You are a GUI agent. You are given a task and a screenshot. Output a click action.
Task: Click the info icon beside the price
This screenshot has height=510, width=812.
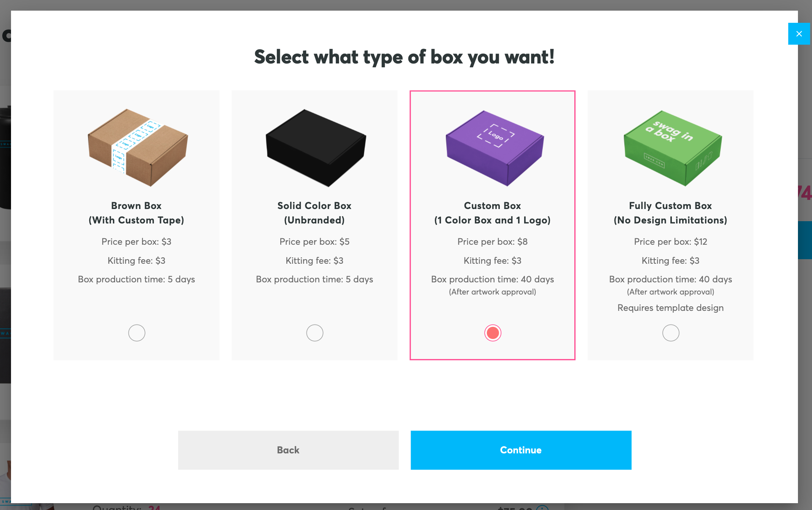click(x=542, y=508)
